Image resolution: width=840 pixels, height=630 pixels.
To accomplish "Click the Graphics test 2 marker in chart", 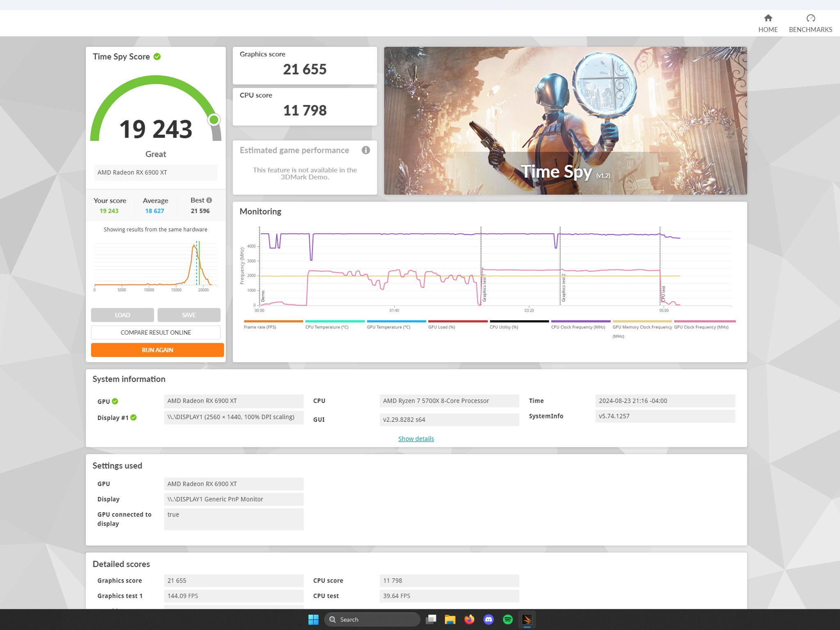I will point(564,288).
